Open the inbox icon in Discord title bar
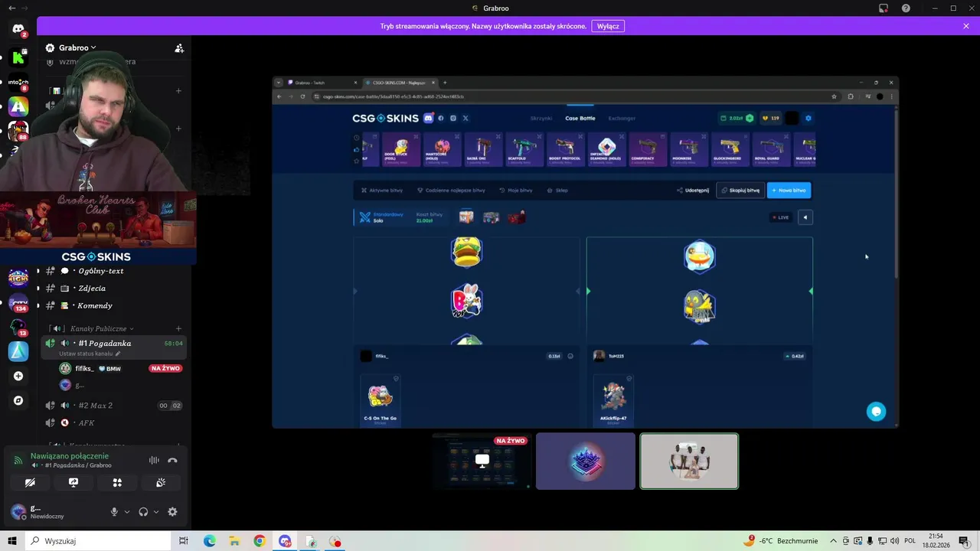 pyautogui.click(x=884, y=8)
